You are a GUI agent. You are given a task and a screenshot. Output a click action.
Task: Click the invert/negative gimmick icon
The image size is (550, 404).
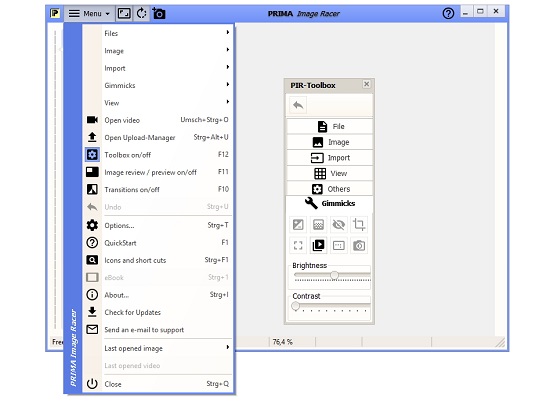[298, 224]
